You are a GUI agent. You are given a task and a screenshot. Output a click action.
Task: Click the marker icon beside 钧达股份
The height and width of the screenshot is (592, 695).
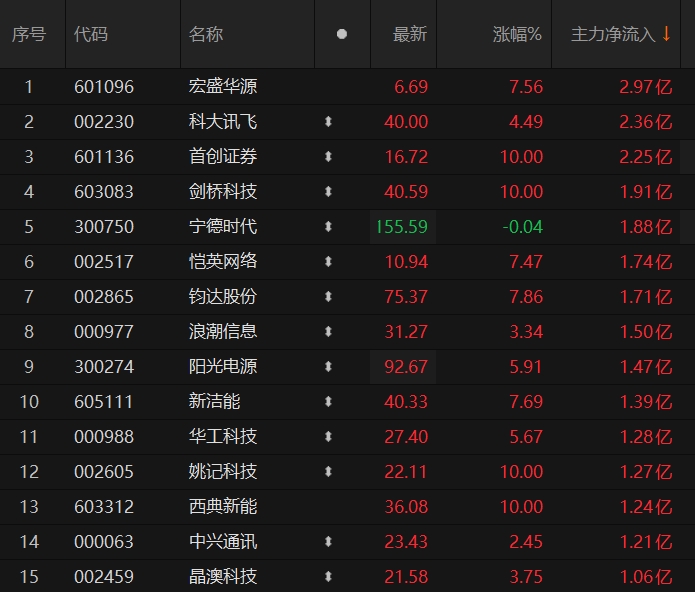(328, 297)
